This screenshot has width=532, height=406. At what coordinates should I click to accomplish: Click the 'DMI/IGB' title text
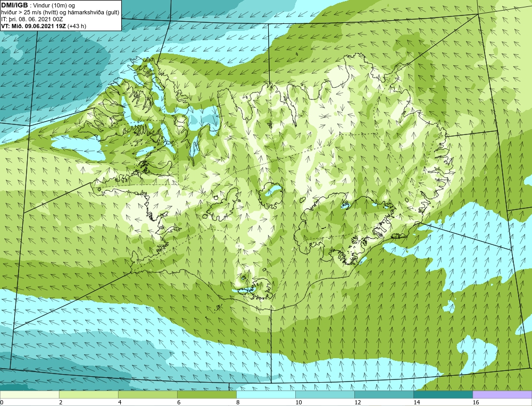(x=14, y=5)
